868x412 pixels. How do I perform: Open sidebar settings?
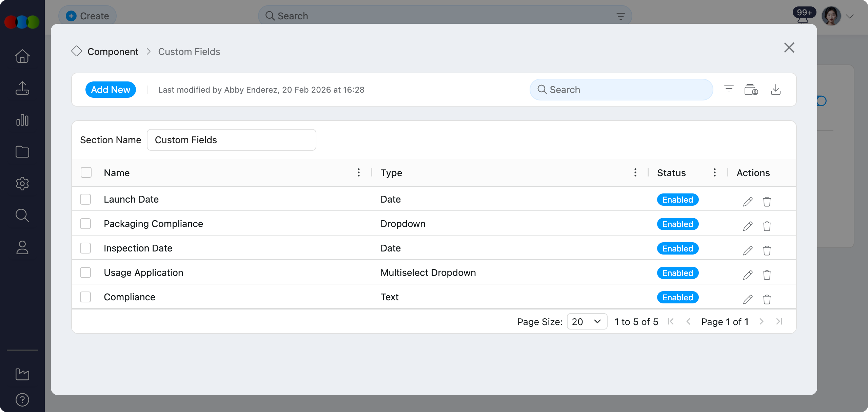tap(22, 184)
